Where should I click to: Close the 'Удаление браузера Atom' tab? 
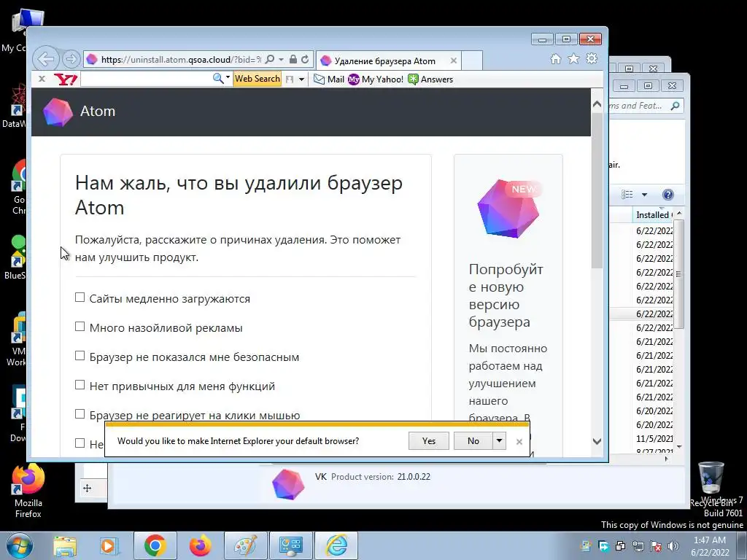click(x=454, y=61)
